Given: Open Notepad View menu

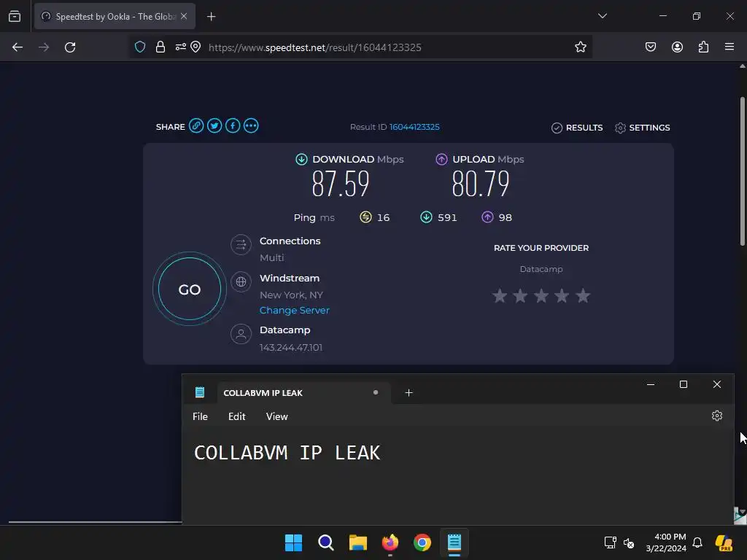Looking at the screenshot, I should tap(276, 416).
